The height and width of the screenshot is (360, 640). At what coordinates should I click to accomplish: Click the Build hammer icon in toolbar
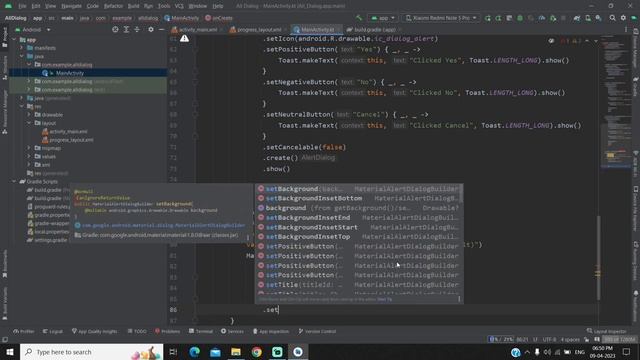pyautogui.click(x=359, y=18)
